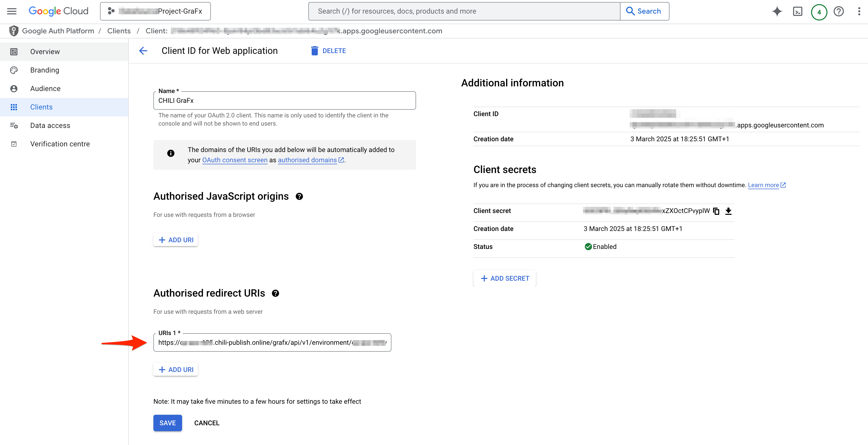
Task: Open the main navigation hamburger menu
Action: pyautogui.click(x=12, y=11)
